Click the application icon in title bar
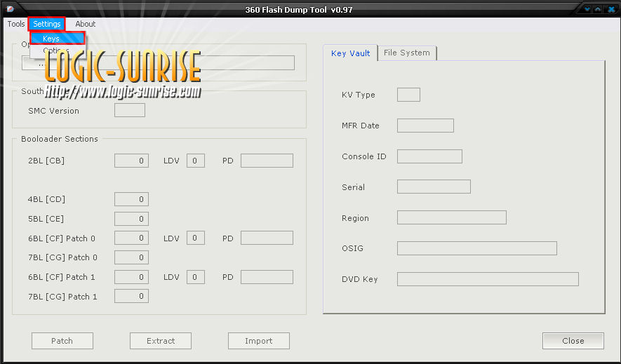Screen dimensions: 621x364 point(11,8)
